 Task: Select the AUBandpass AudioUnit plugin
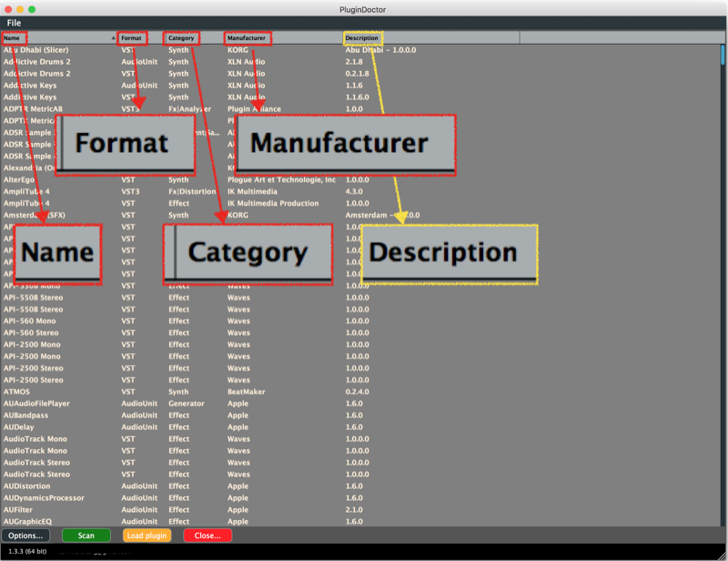359,415
